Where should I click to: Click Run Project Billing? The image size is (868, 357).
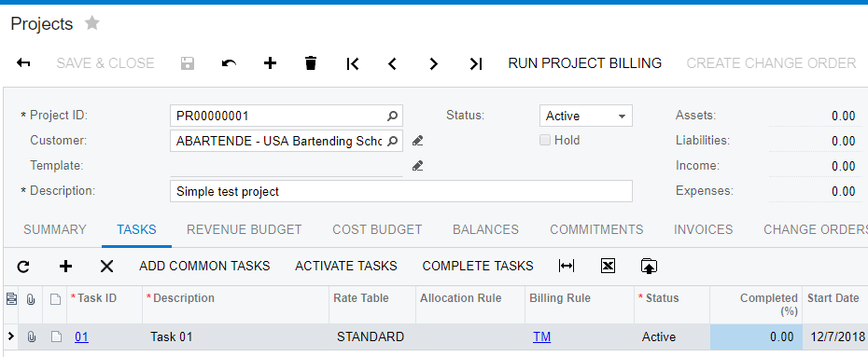[x=584, y=63]
